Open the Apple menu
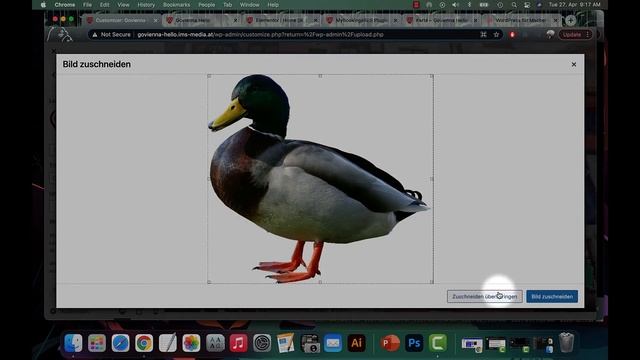The height and width of the screenshot is (360, 640). click(x=43, y=5)
